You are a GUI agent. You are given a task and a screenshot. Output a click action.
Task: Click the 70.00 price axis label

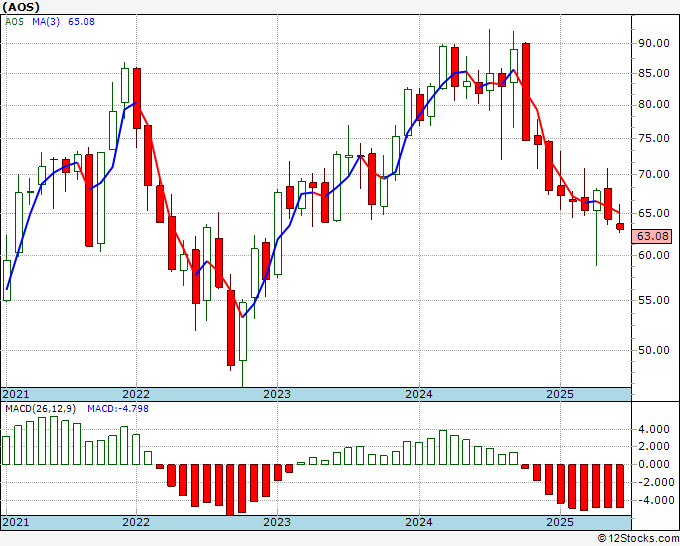(653, 174)
